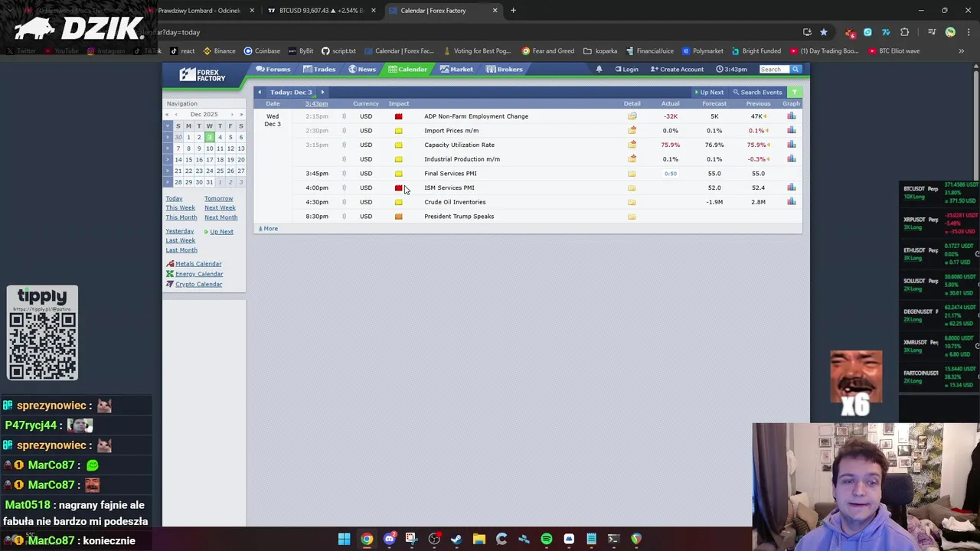Open detail folder for Final Services PMI
Viewport: 980px width, 551px height.
pos(632,174)
